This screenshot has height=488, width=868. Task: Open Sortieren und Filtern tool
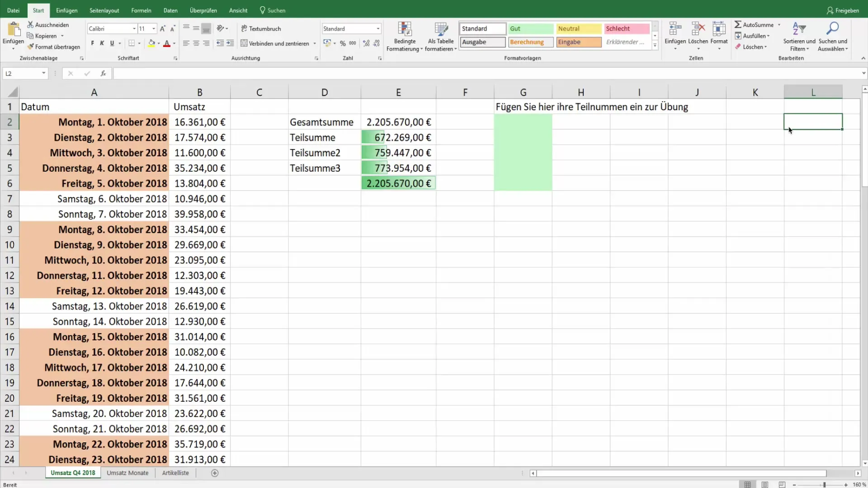(799, 29)
